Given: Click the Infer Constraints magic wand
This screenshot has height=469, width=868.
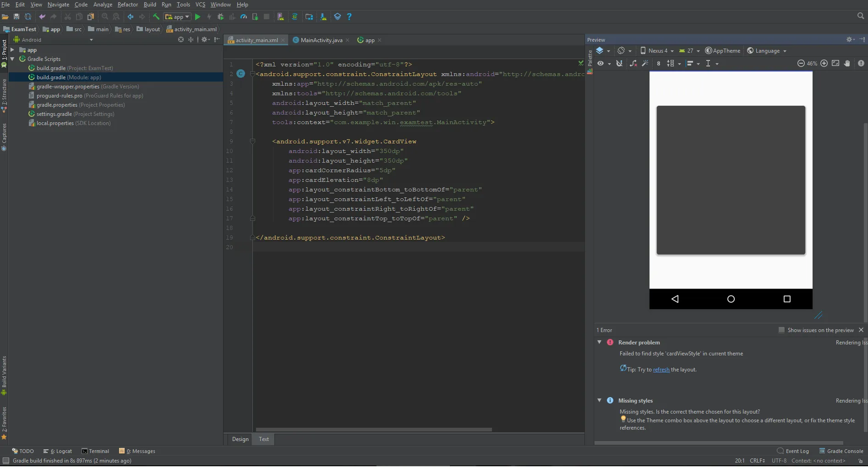Looking at the screenshot, I should click(645, 64).
